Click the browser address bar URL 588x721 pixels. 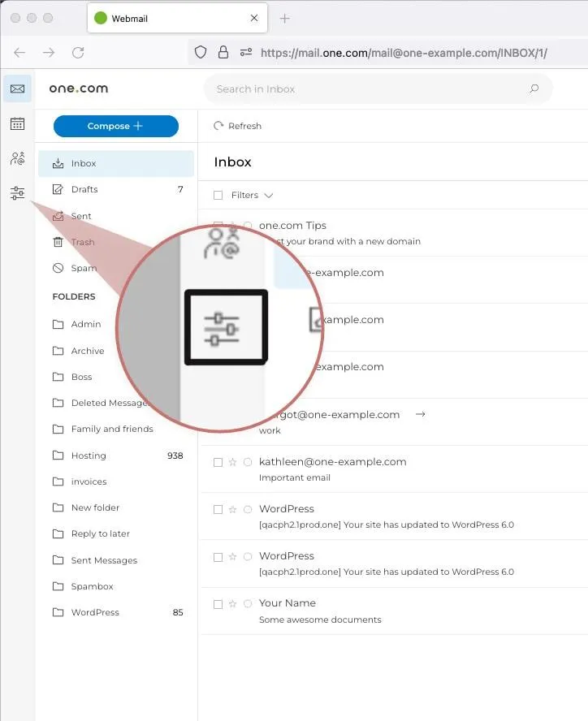click(x=404, y=53)
